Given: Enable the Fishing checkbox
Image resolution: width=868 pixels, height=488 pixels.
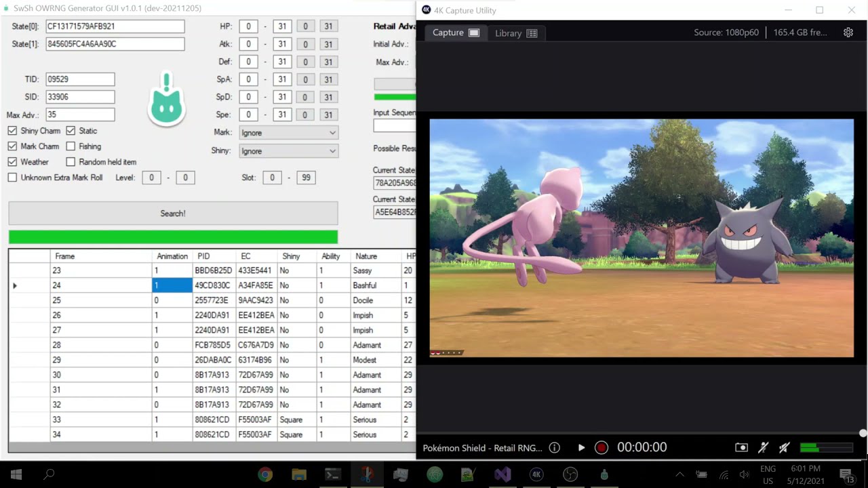Looking at the screenshot, I should tap(71, 146).
